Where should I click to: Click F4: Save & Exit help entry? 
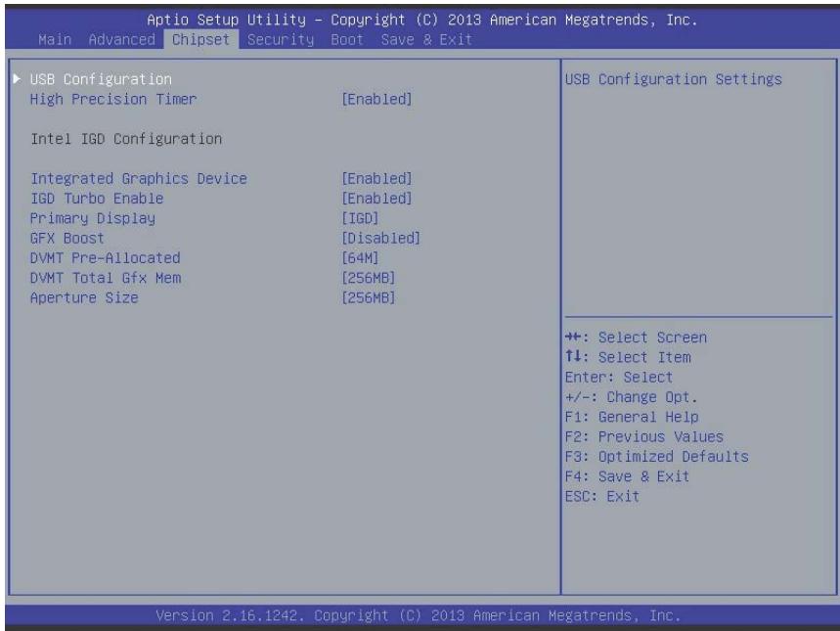click(x=627, y=476)
